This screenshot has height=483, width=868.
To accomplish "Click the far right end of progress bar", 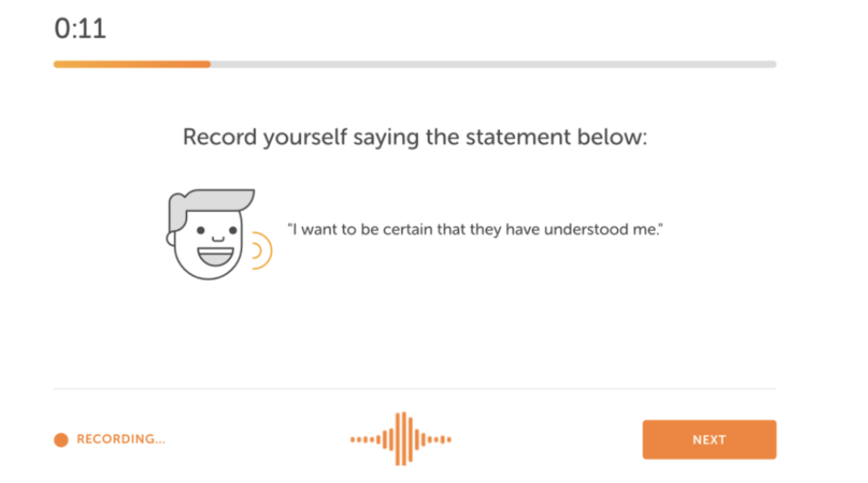I will (774, 64).
